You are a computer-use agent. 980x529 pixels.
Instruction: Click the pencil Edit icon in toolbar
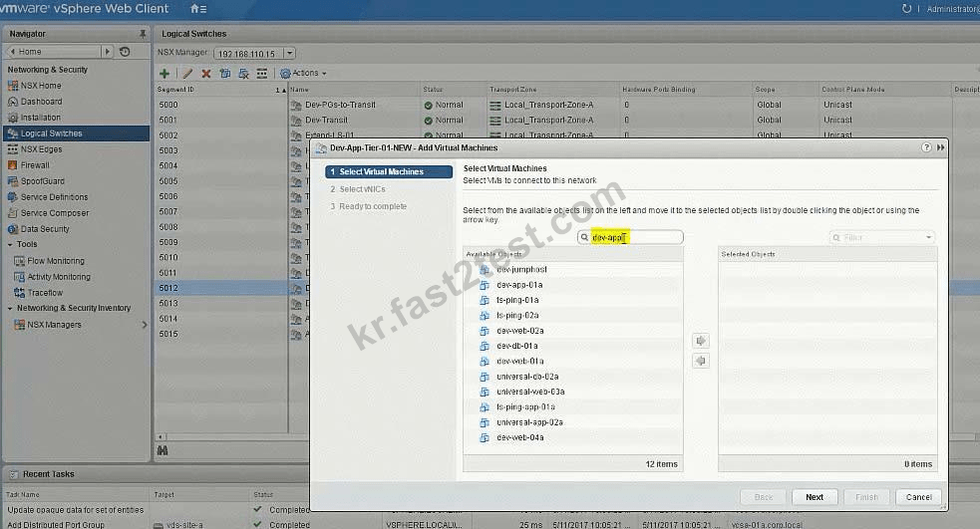tap(187, 74)
